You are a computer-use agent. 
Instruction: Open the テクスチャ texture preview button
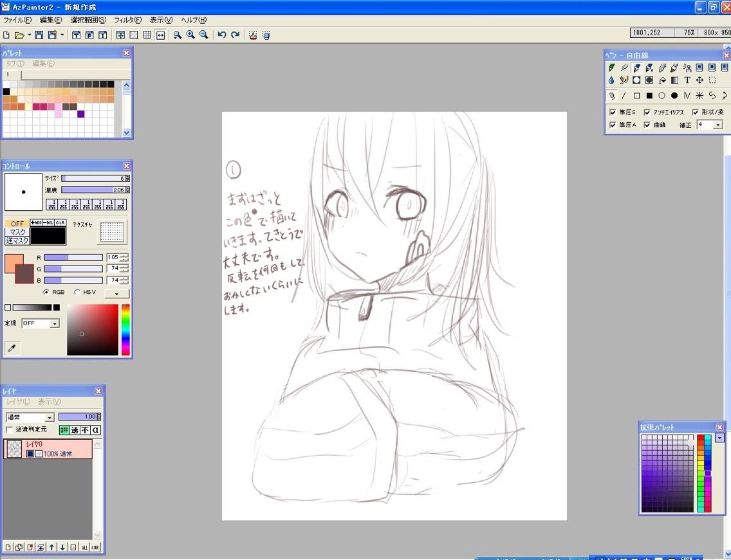(112, 232)
